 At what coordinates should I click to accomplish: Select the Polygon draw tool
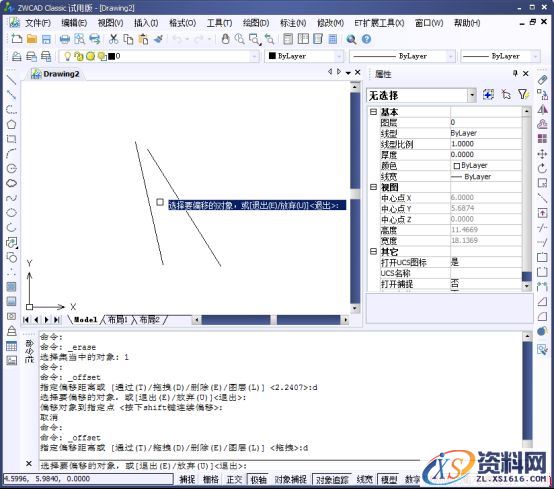pos(11,124)
